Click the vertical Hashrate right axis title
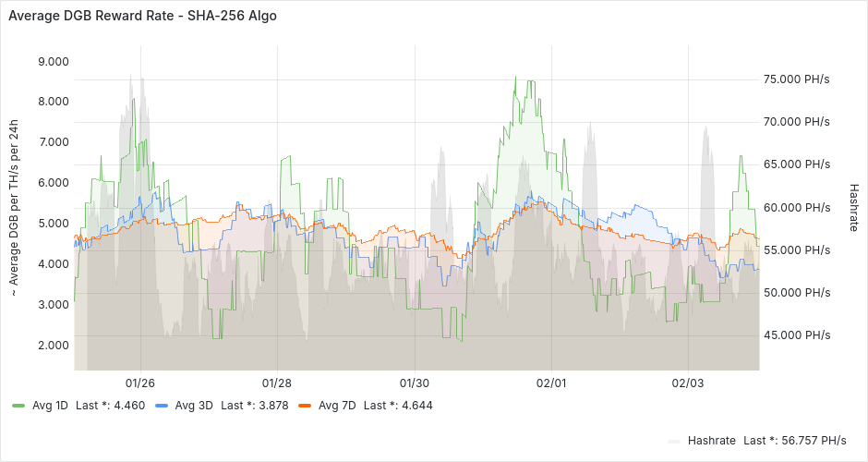868x462 pixels. pos(854,206)
